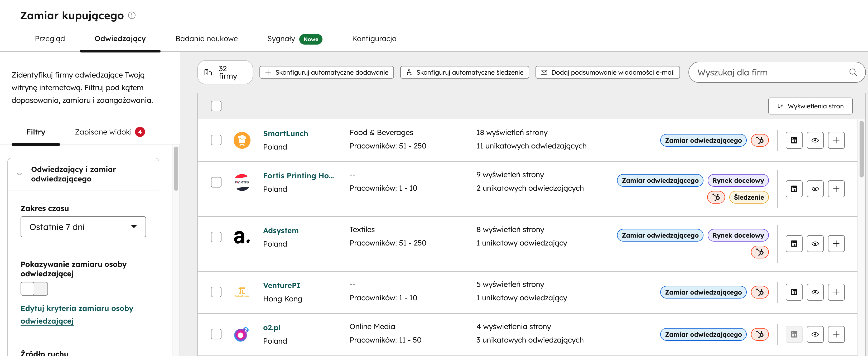
Task: Click info icon next to Zamiar kupującego
Action: pos(132,16)
